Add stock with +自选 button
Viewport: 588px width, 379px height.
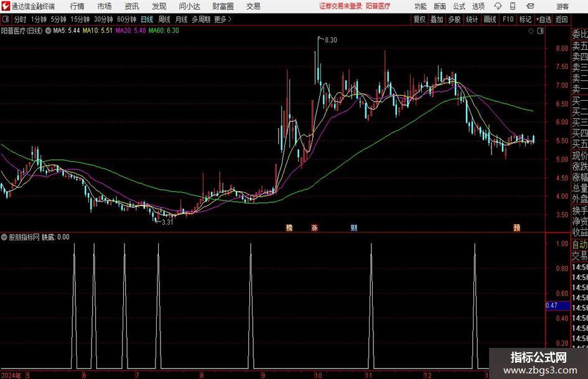544,19
